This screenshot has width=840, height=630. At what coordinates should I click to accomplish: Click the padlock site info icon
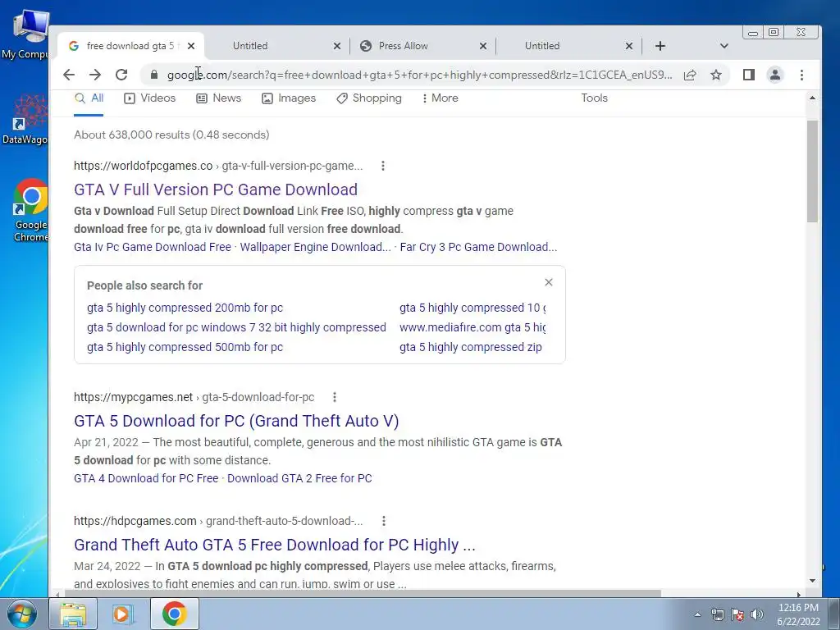(x=154, y=75)
